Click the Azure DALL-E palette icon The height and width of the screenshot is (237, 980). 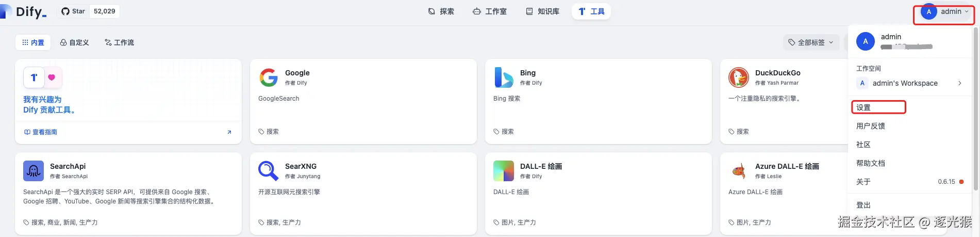coord(739,171)
